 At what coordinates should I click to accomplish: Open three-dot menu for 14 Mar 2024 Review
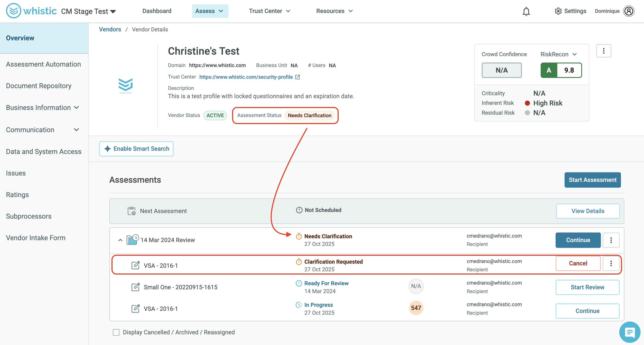(611, 240)
